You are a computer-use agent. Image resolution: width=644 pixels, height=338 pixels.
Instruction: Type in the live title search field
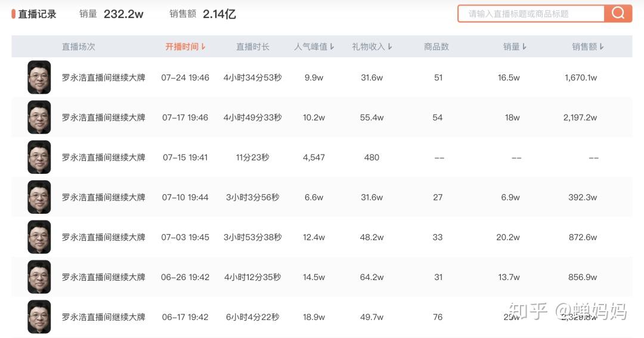click(531, 14)
